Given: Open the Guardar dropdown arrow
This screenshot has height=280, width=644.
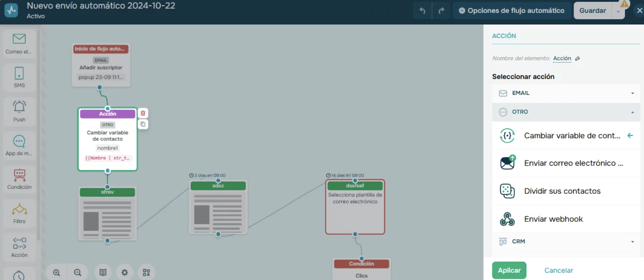Looking at the screenshot, I should 618,11.
